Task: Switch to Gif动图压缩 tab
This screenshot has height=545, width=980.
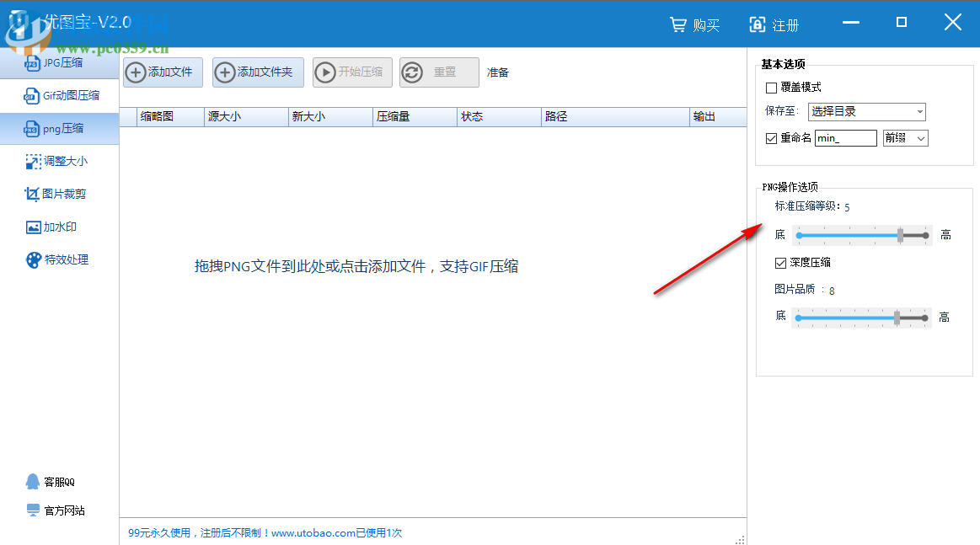Action: (59, 96)
